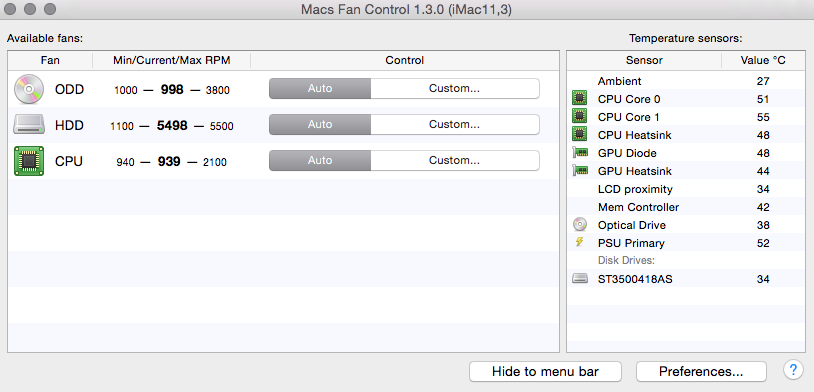Choose Custom control for CPU fan

pos(455,160)
